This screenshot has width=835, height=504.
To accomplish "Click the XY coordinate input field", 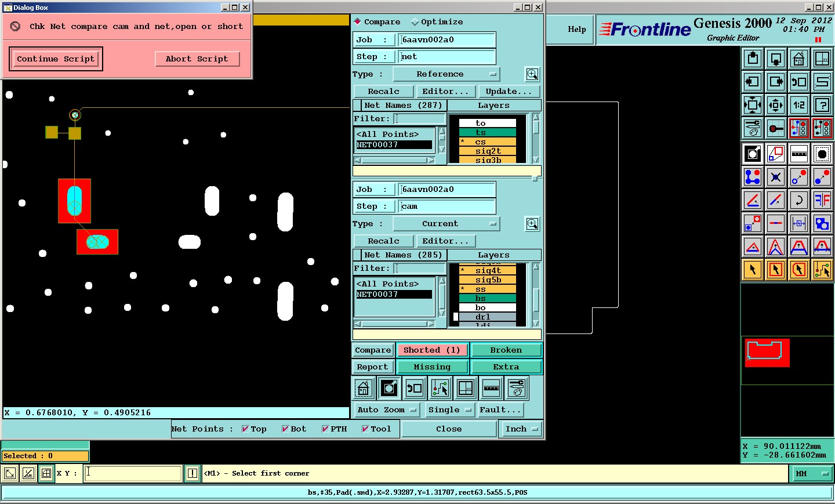I will click(133, 473).
